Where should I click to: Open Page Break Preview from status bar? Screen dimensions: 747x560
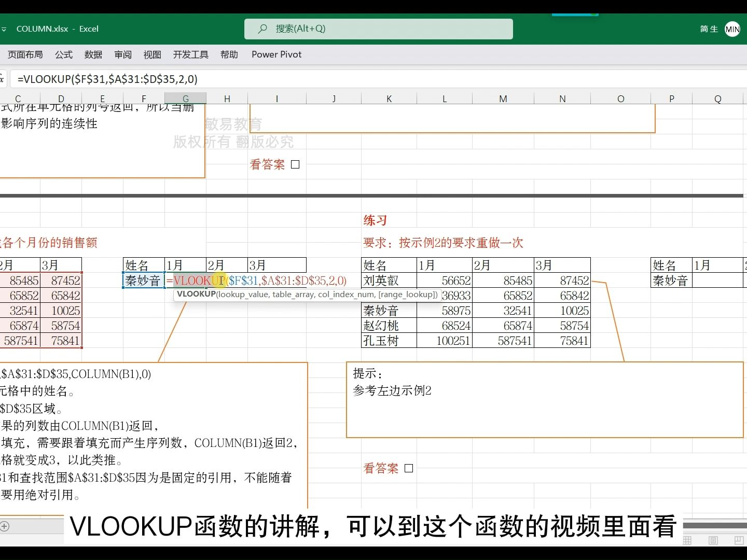tap(739, 540)
